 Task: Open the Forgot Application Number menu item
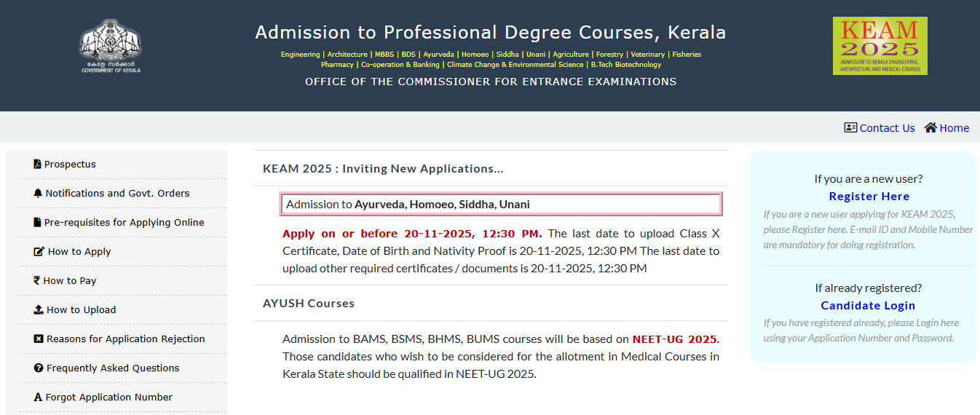click(x=108, y=398)
